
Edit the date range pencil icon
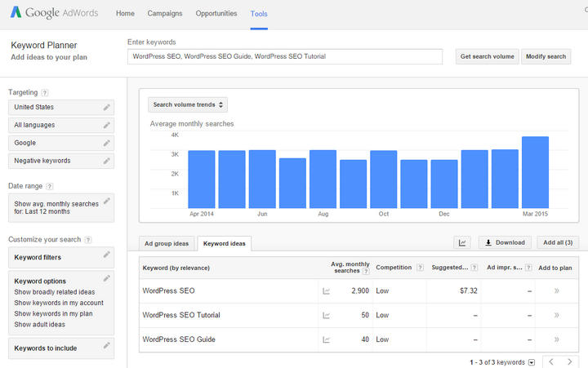tap(106, 201)
